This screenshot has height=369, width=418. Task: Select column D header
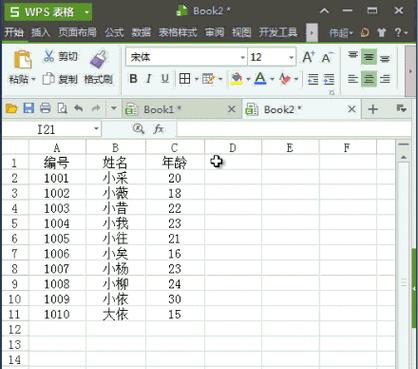coord(233,148)
